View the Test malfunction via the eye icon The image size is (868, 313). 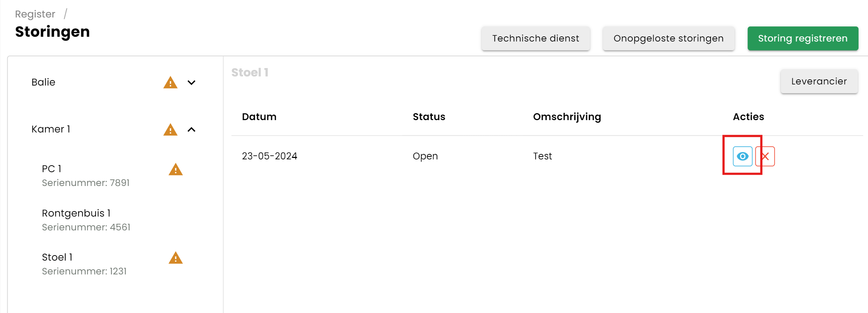[743, 156]
